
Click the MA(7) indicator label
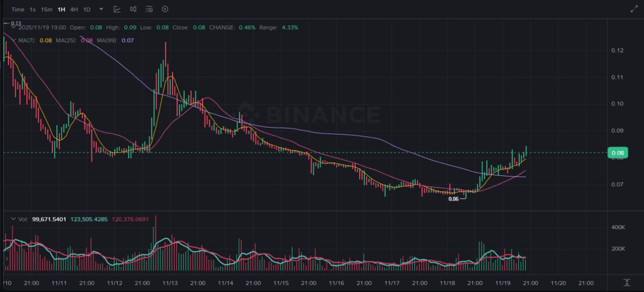[x=26, y=40]
